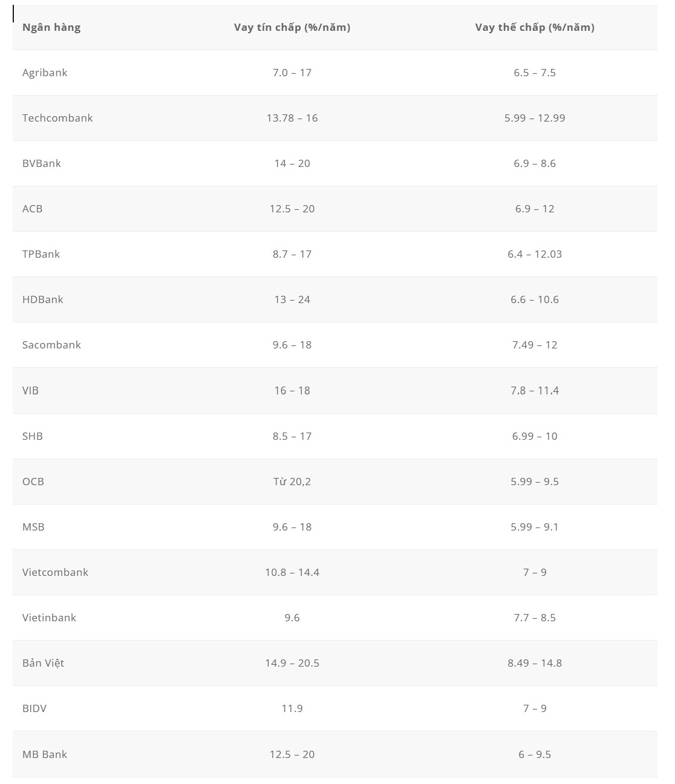The width and height of the screenshot is (675, 784).
Task: Select the Sacombank bank name
Action: tap(51, 345)
